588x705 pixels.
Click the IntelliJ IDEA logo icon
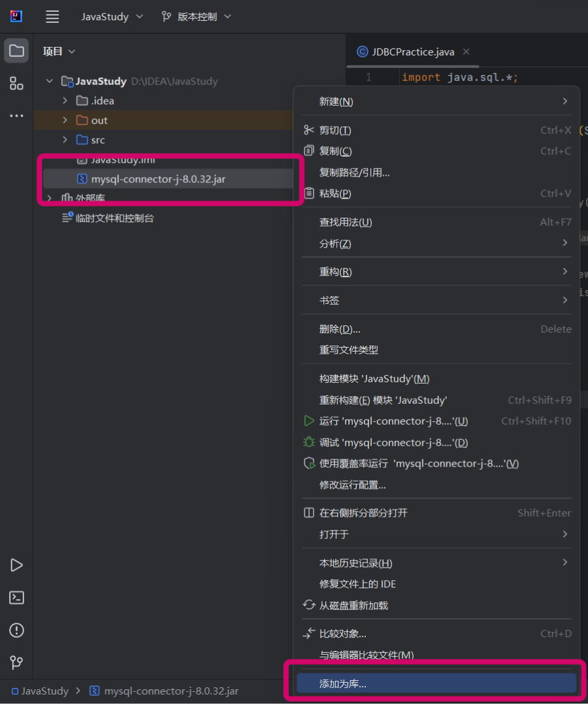click(16, 16)
